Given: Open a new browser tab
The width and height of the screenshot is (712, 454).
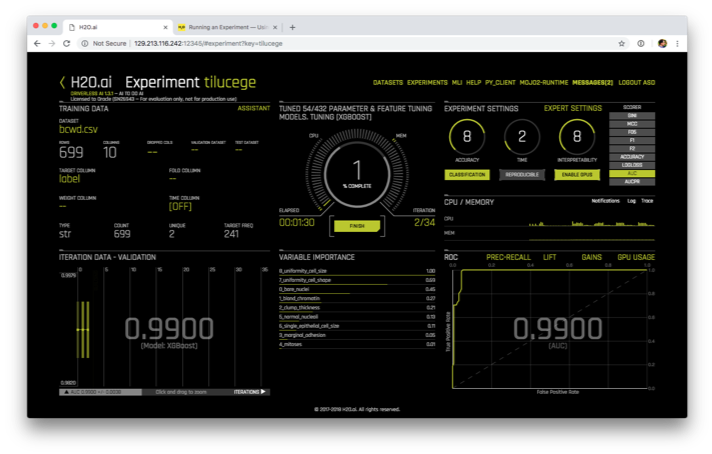Looking at the screenshot, I should coord(292,27).
